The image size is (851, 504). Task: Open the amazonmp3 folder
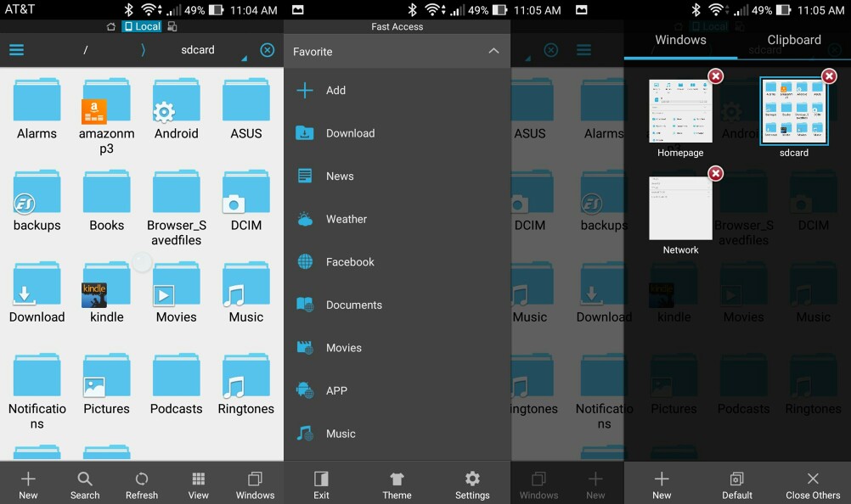point(107,111)
